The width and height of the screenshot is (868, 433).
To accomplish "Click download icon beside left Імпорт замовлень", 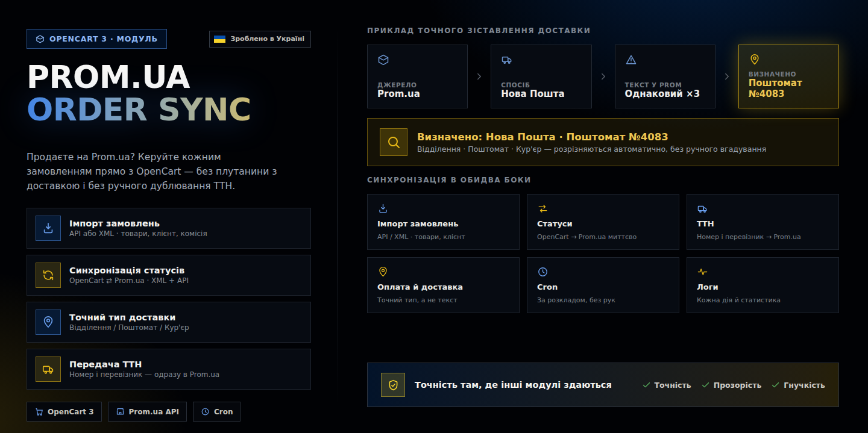I will click(x=48, y=228).
